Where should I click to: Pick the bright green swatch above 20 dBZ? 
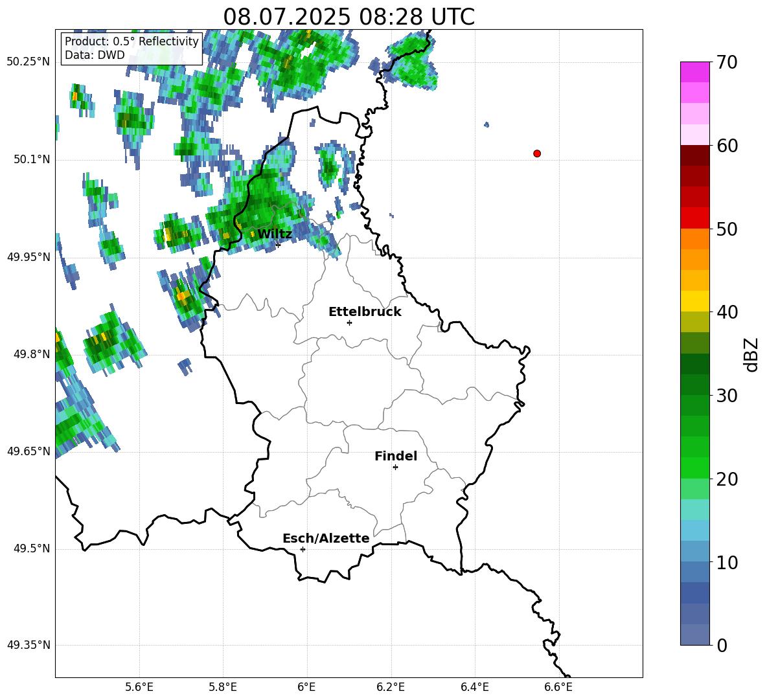click(694, 468)
